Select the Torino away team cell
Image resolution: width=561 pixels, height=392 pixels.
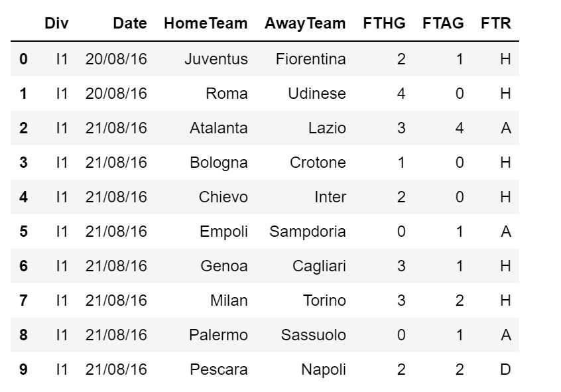[324, 300]
